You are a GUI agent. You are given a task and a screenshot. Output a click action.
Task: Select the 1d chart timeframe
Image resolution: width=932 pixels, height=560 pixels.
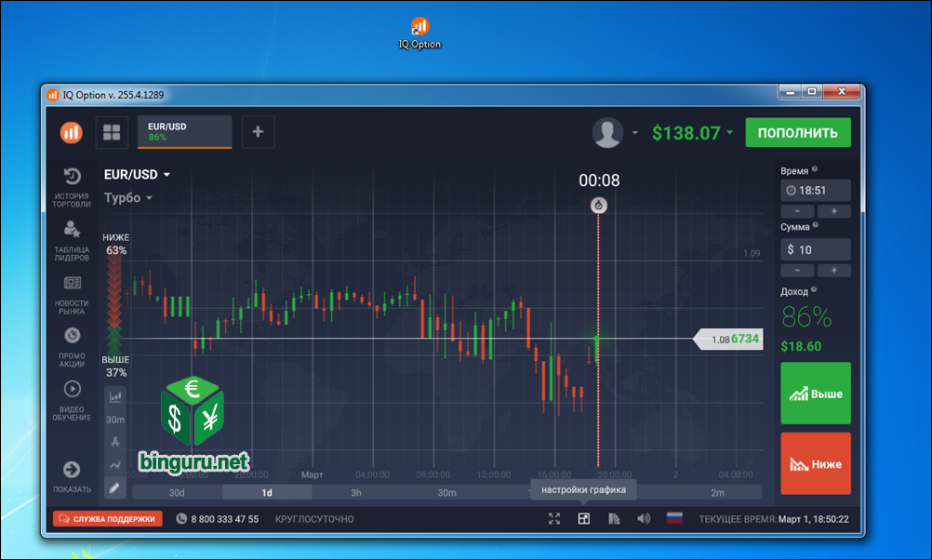(x=267, y=492)
